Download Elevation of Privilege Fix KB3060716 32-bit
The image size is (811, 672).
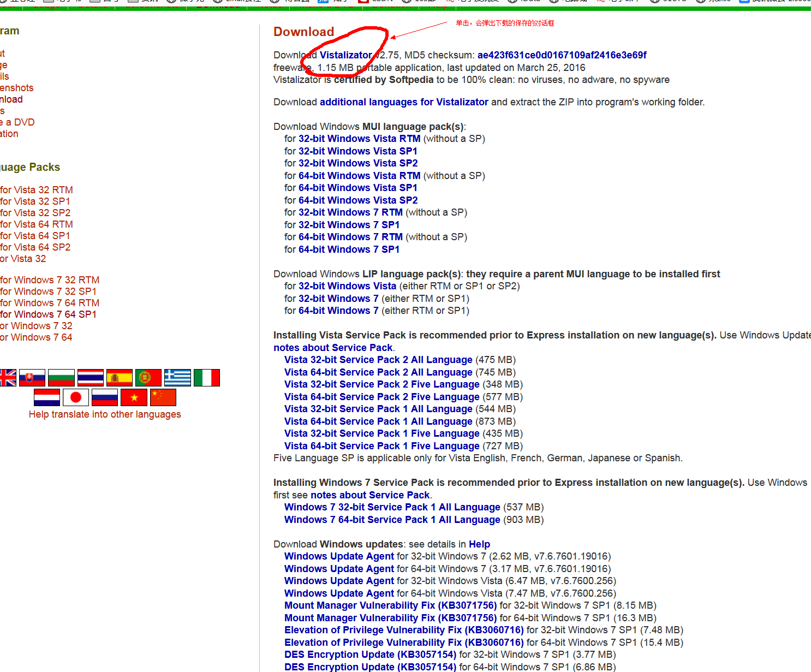[x=404, y=630]
